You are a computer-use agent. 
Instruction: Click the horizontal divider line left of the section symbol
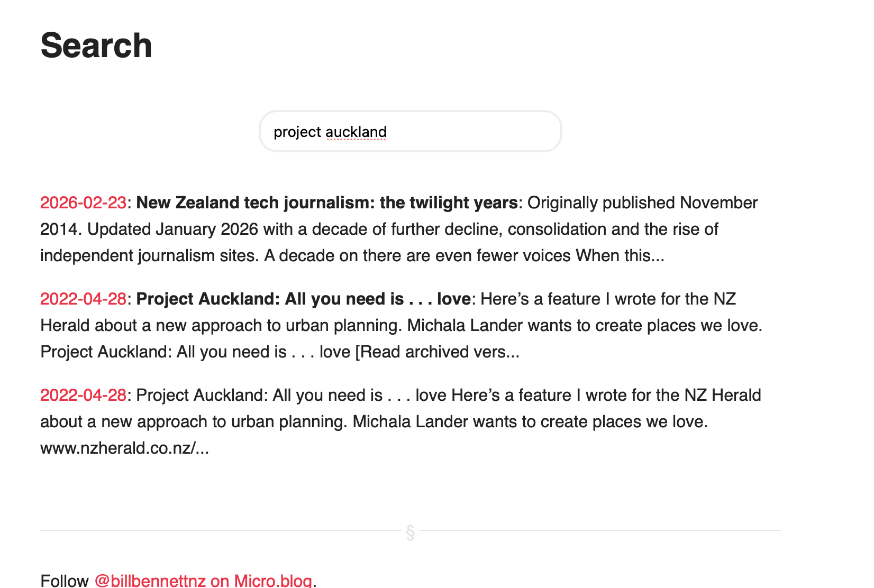(212, 530)
